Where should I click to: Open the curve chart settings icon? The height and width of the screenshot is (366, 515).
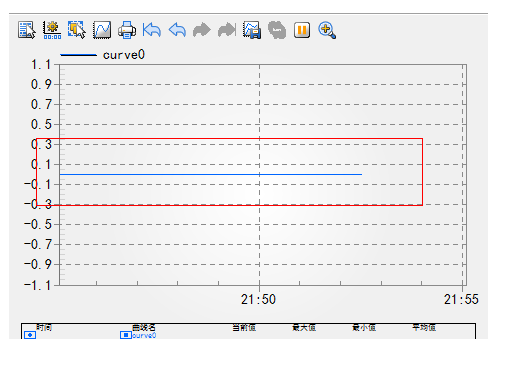[102, 30]
